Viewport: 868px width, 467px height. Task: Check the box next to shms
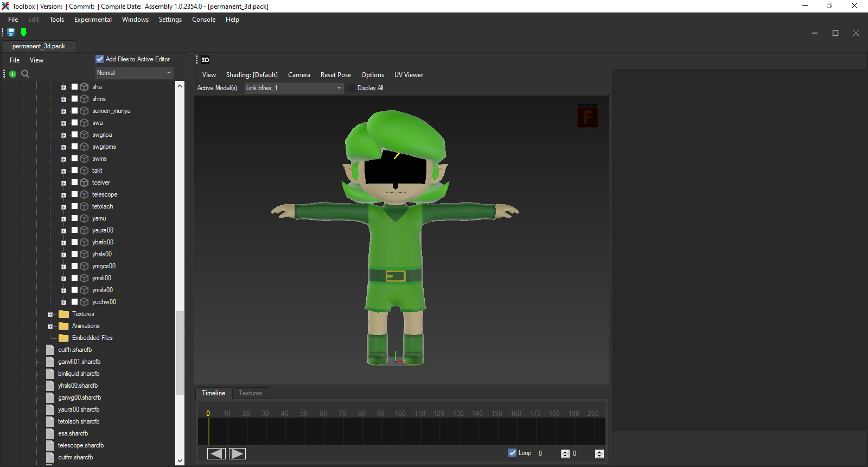(x=75, y=99)
